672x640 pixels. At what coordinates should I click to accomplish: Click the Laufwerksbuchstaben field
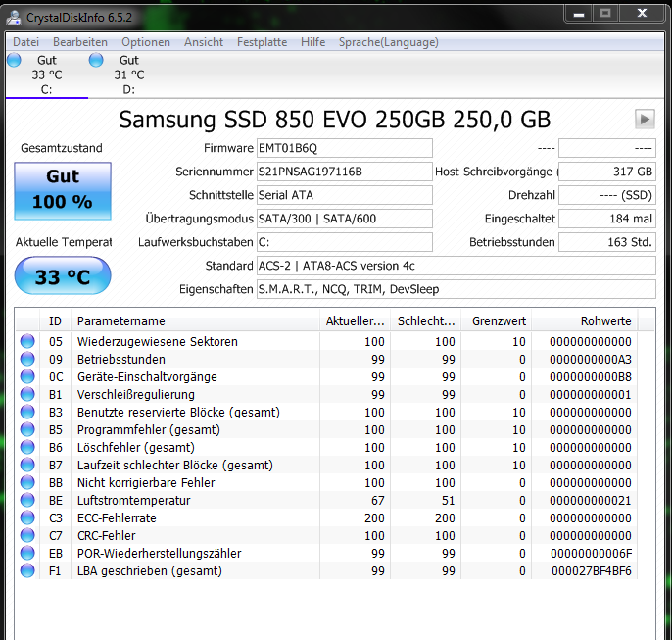(x=345, y=242)
